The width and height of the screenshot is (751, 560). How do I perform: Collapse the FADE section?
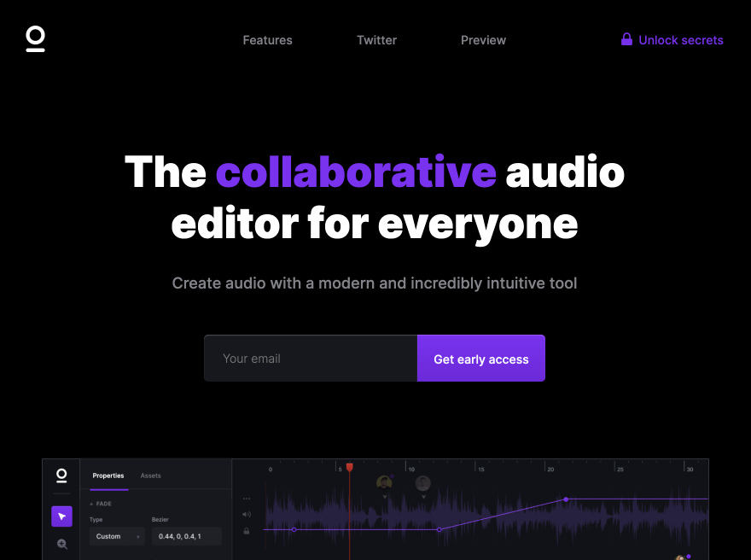101,504
